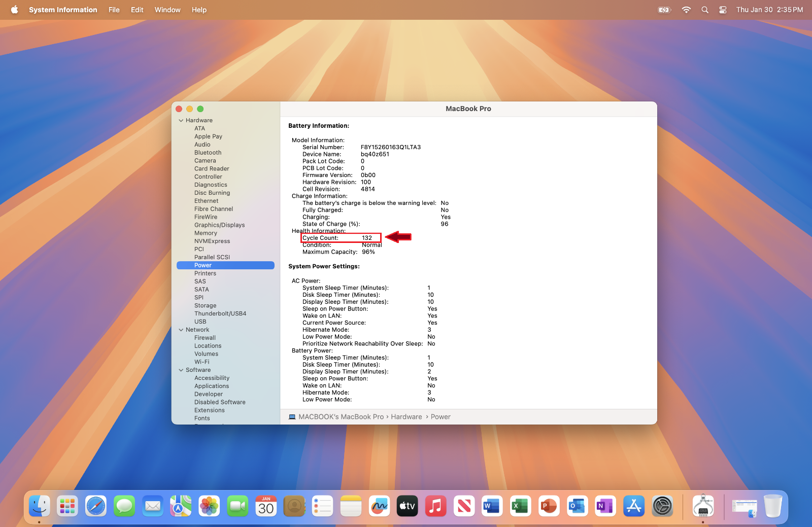This screenshot has height=527, width=812.
Task: Click the date and time in menu bar
Action: [x=770, y=10]
